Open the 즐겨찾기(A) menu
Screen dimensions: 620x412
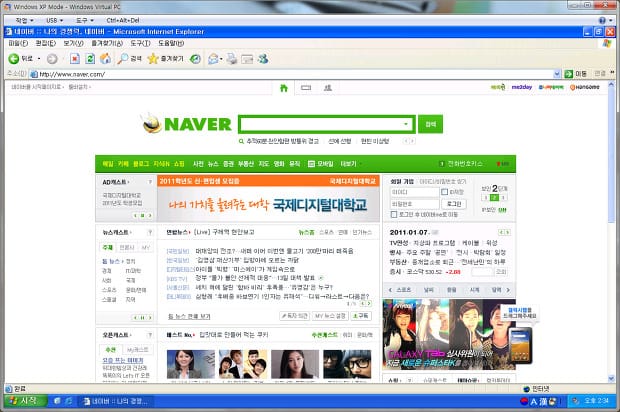click(106, 43)
